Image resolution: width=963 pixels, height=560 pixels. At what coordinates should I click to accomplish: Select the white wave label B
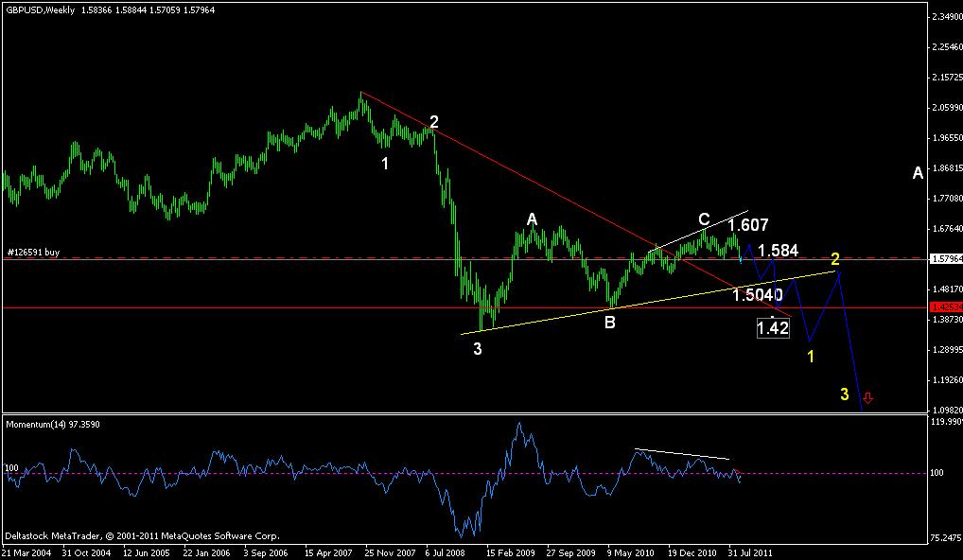click(609, 322)
